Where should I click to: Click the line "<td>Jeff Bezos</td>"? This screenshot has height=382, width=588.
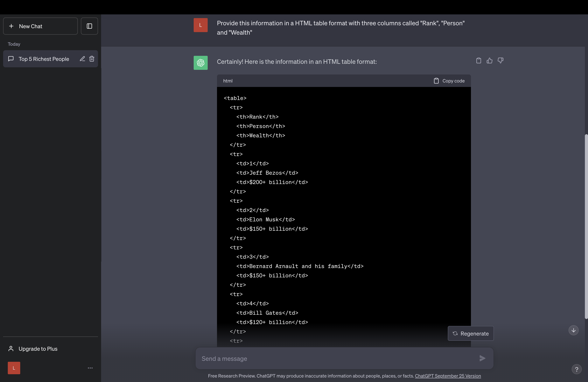tap(267, 173)
